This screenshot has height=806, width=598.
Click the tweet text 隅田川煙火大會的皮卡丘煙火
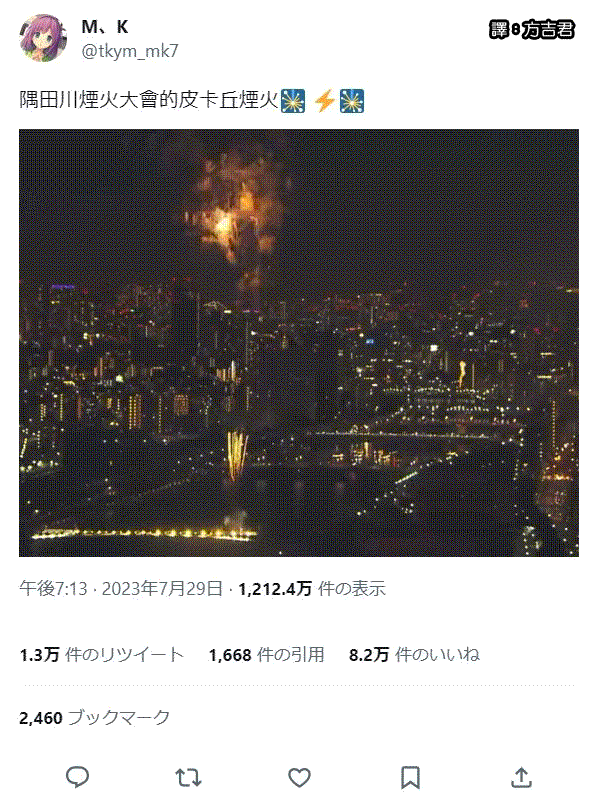(149, 100)
